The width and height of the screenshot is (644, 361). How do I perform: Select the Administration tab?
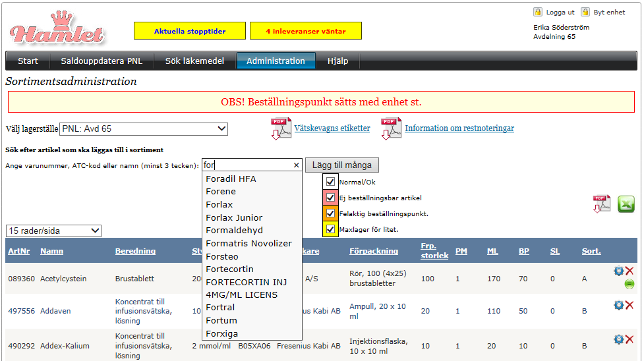tap(276, 61)
